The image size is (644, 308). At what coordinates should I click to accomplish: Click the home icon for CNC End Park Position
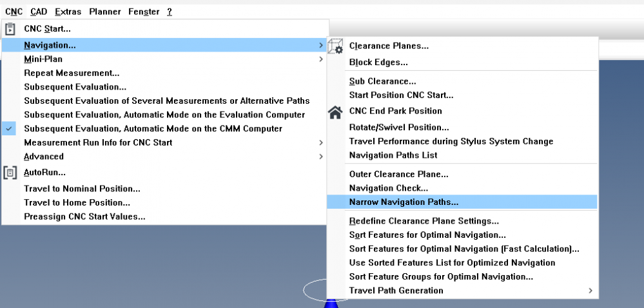[x=335, y=112]
